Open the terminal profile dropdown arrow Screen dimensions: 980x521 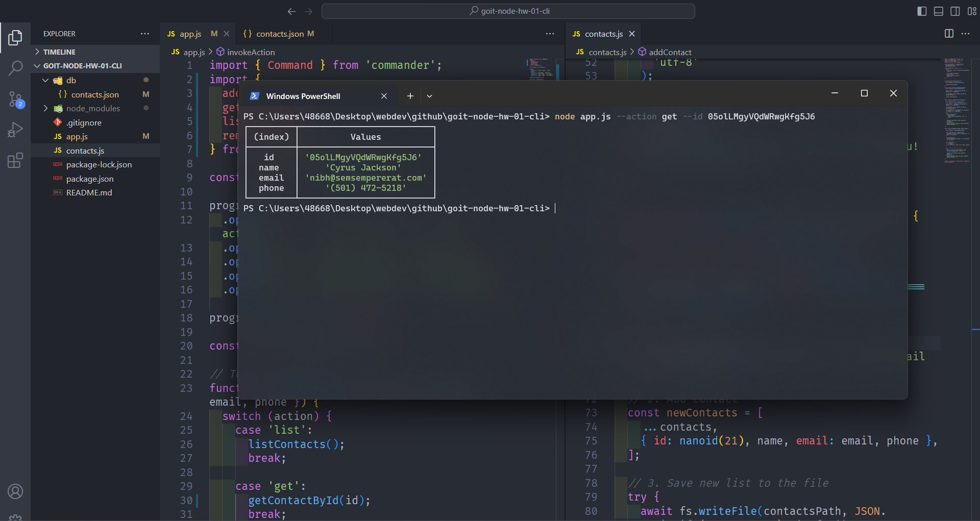429,96
